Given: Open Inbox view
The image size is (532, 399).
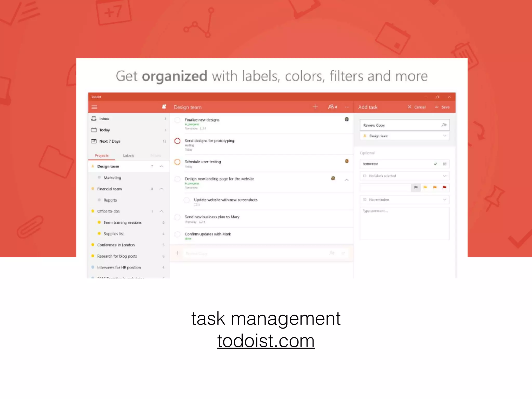Looking at the screenshot, I should (129, 119).
